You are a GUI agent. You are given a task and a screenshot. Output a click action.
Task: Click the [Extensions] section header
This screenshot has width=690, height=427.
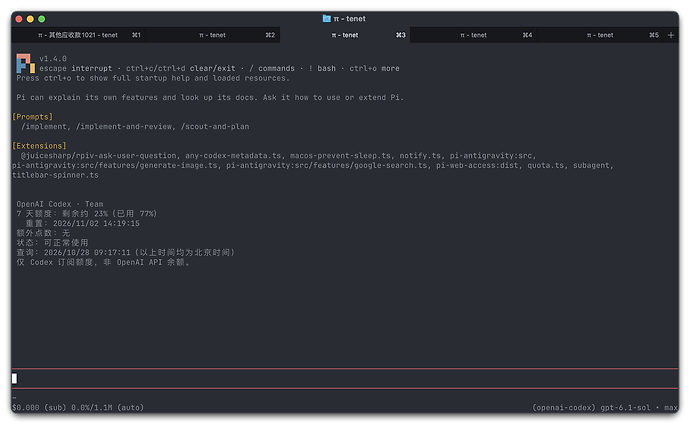click(39, 146)
